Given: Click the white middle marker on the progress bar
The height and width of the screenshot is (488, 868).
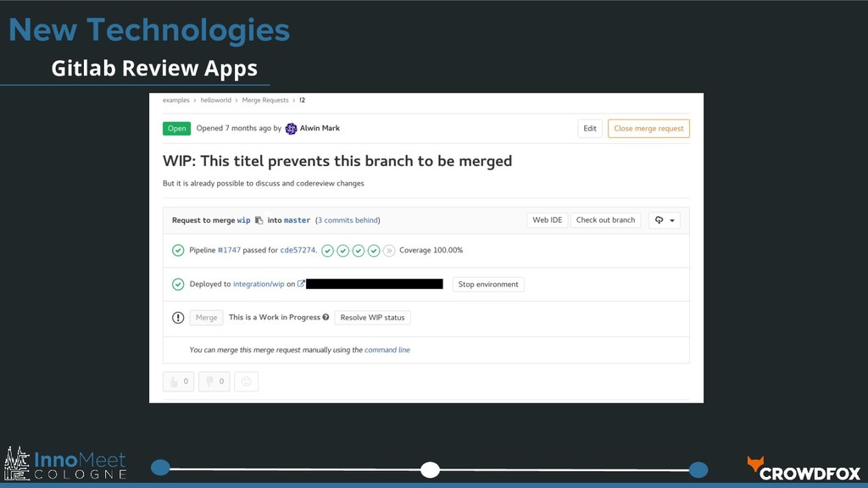Looking at the screenshot, I should tap(430, 469).
